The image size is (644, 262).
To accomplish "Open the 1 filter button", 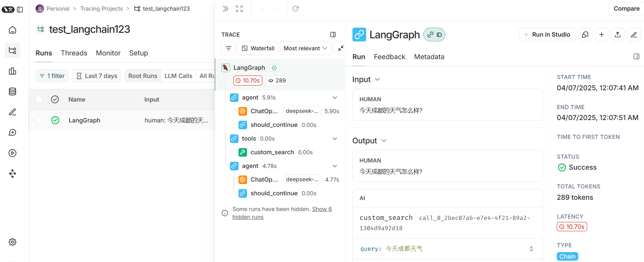I will click(52, 76).
